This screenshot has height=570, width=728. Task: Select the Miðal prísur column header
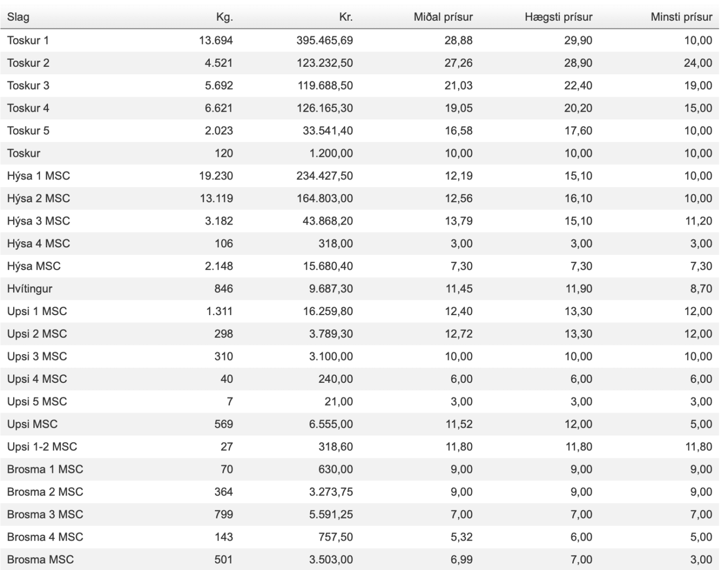coord(443,17)
